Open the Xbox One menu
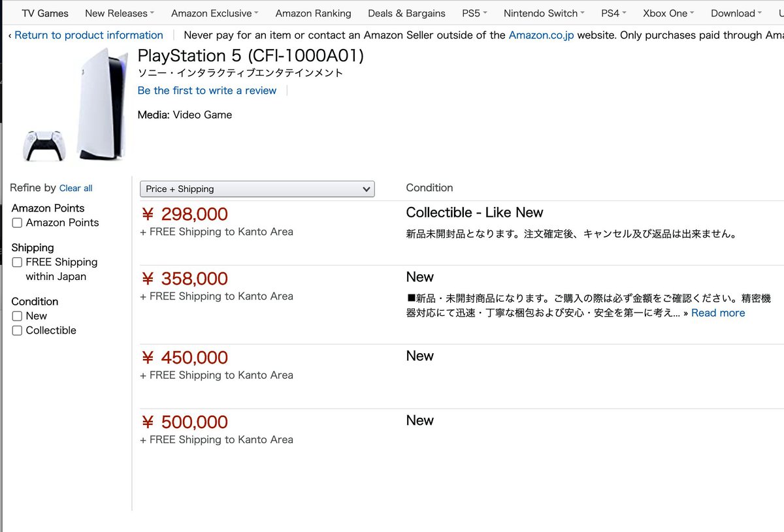This screenshot has width=784, height=532. coord(668,13)
